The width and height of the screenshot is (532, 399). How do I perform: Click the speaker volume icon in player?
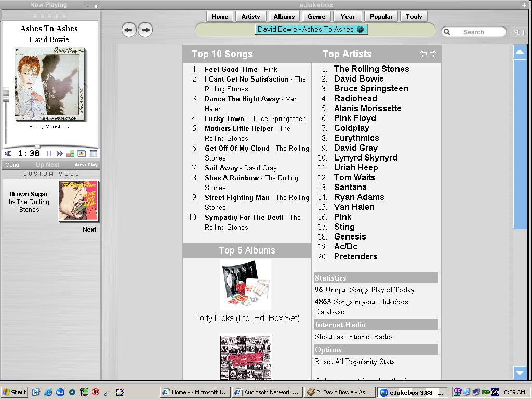click(x=8, y=153)
